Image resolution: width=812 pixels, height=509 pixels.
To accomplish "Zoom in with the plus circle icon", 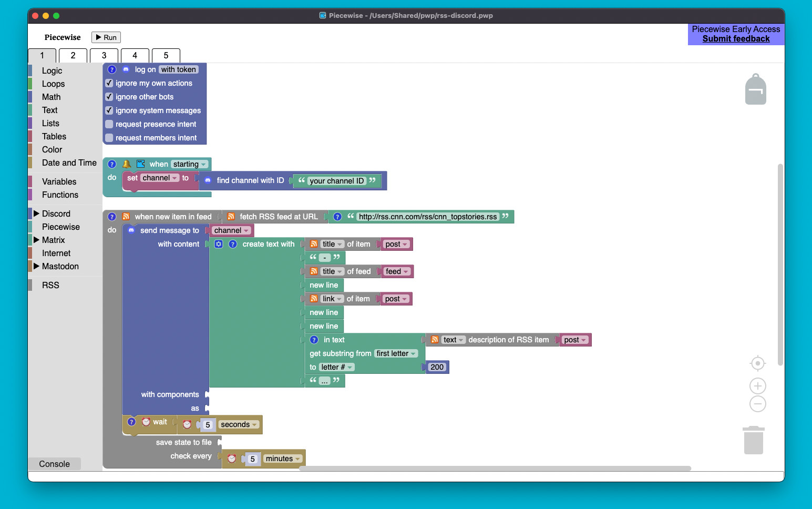I will 757,386.
